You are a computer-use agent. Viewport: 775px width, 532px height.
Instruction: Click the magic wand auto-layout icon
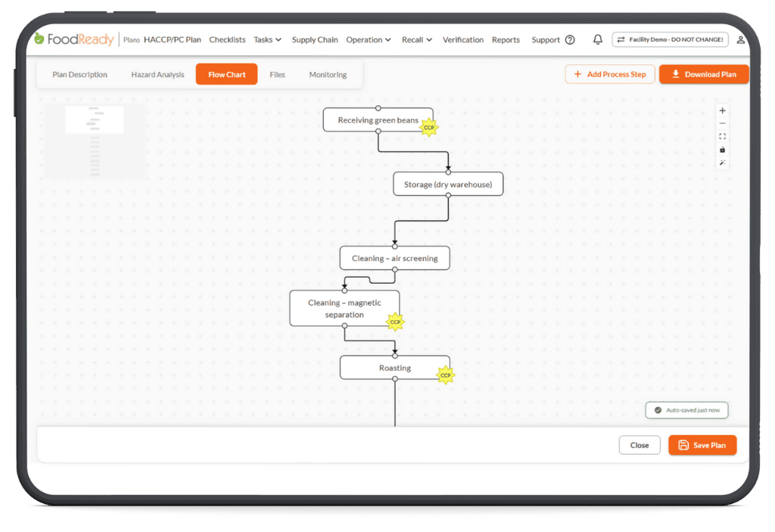tap(722, 163)
